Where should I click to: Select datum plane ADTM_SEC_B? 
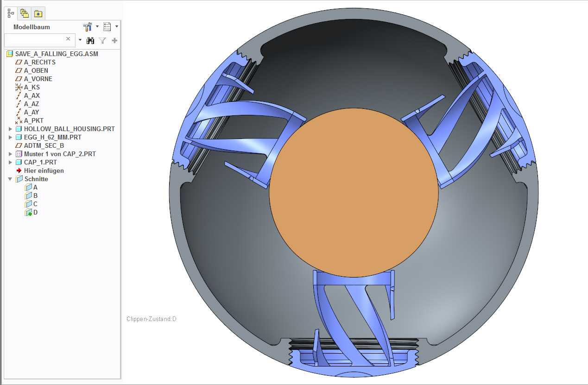(44, 145)
